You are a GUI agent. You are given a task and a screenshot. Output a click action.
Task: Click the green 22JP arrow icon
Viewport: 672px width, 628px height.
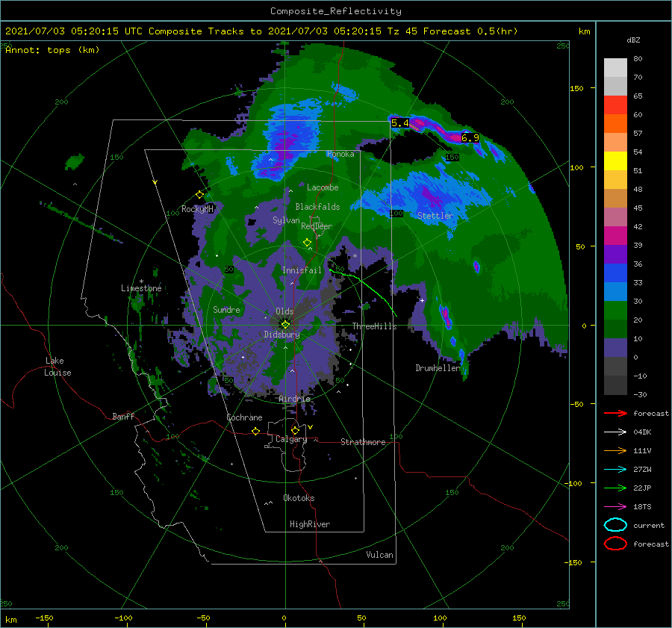(x=615, y=488)
